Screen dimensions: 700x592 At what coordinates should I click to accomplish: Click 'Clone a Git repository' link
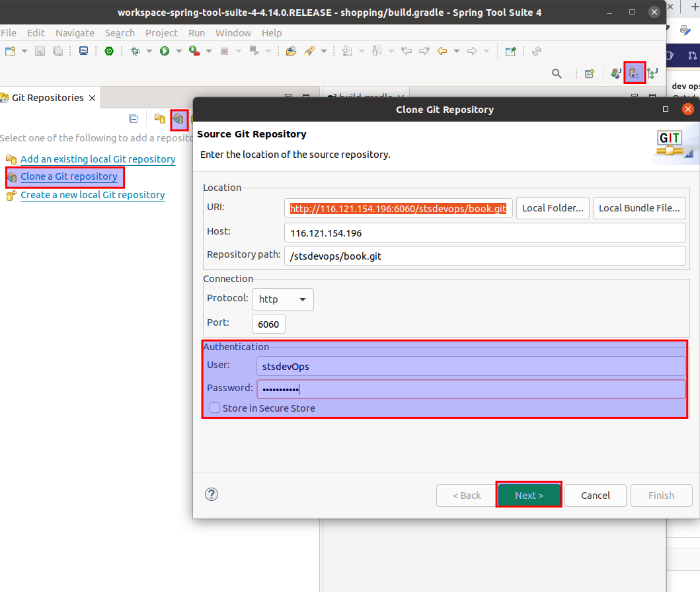pos(69,176)
